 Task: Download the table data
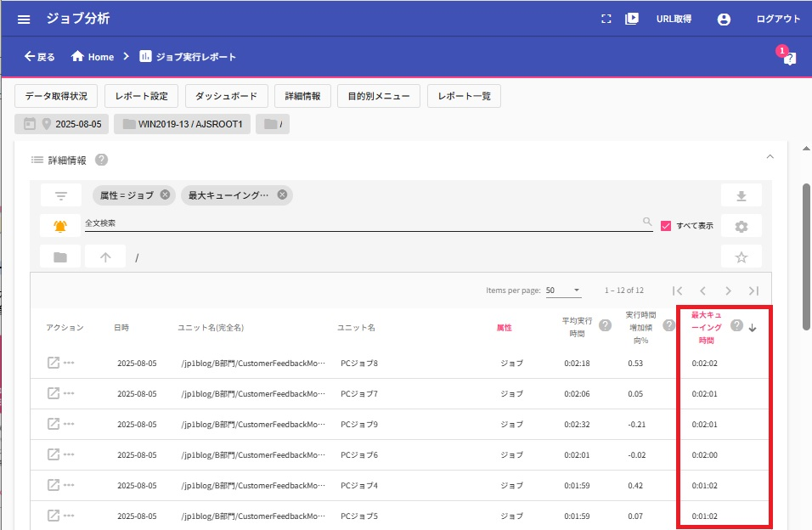tap(742, 195)
